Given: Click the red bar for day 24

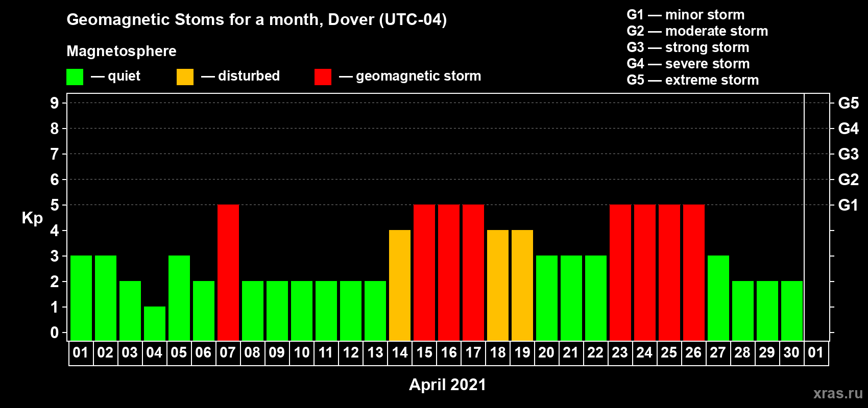Looking at the screenshot, I should click(645, 273).
